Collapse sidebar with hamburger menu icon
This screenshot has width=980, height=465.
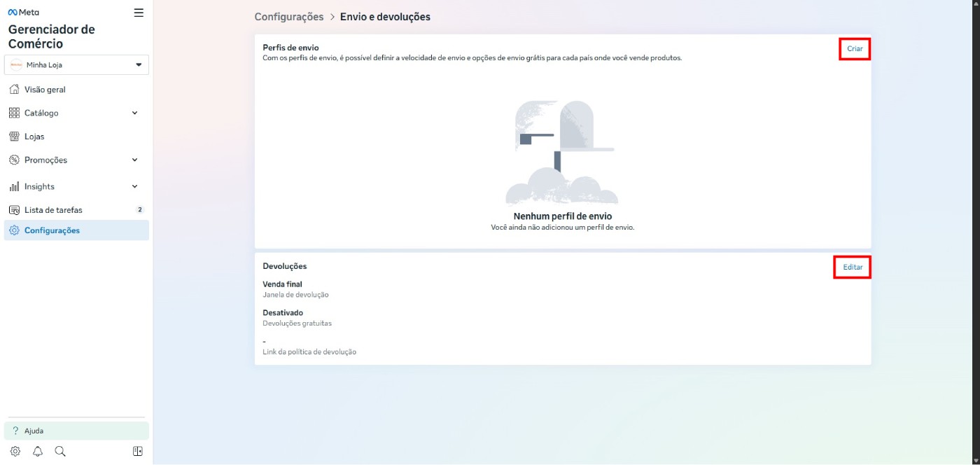[x=139, y=13]
